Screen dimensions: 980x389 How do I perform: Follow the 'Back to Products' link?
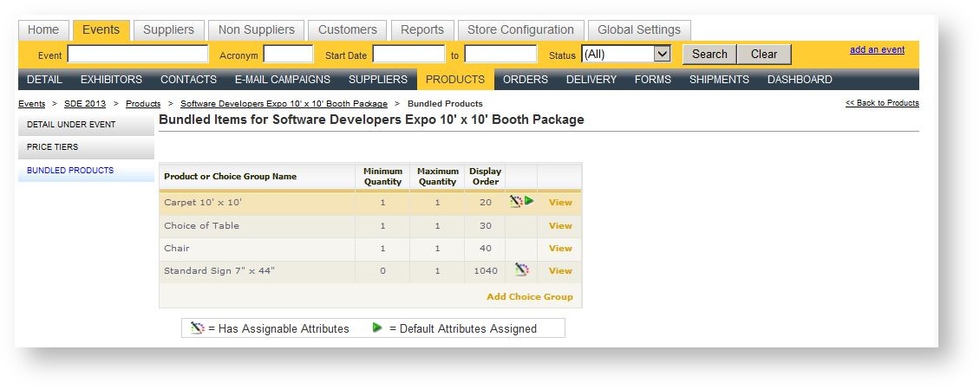(x=882, y=103)
